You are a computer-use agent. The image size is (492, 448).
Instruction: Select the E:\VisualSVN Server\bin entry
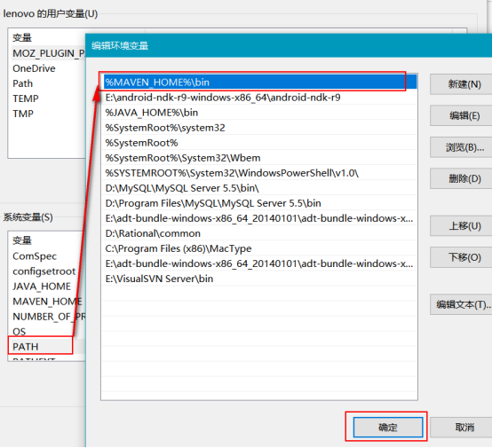click(x=259, y=279)
